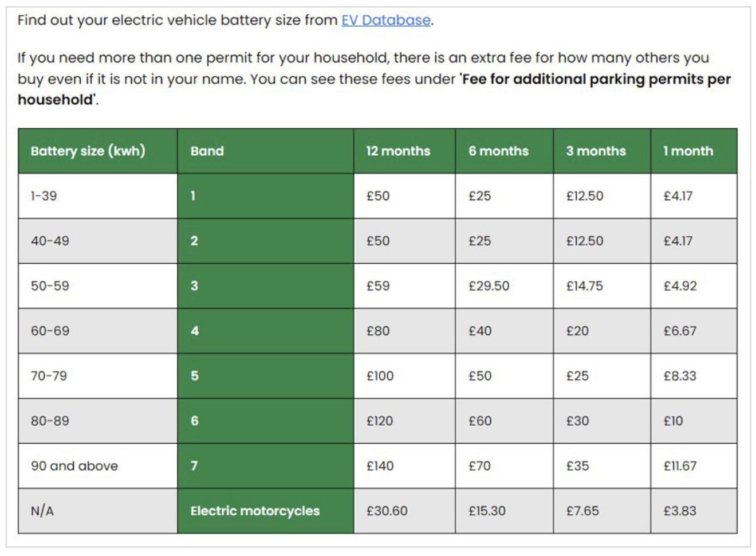Click the 1 month column header
This screenshot has width=756, height=556.
coord(688,151)
